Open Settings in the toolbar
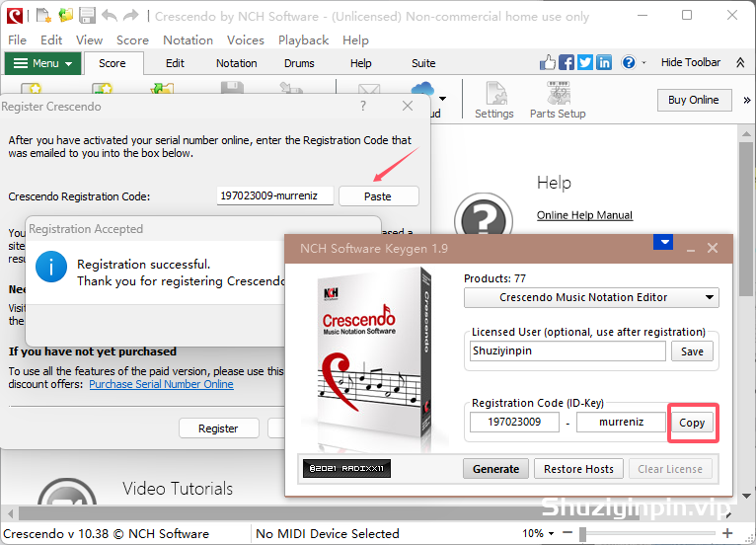The width and height of the screenshot is (756, 545). coord(494,101)
